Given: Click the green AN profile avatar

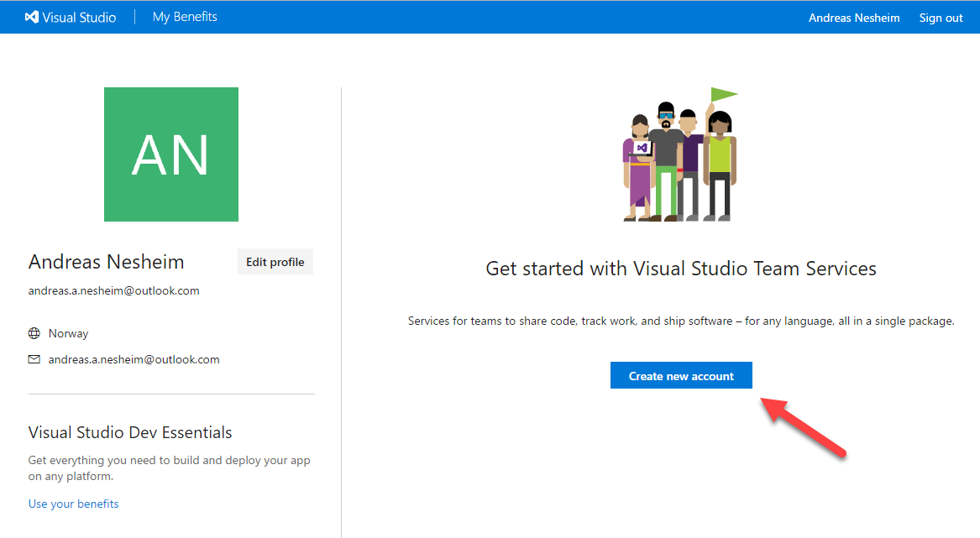Looking at the screenshot, I should pos(171,154).
